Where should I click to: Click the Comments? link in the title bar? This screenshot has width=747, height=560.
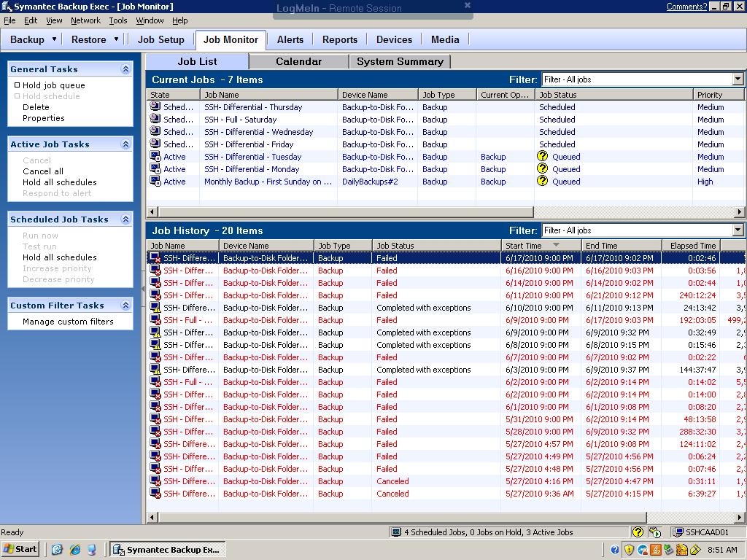pyautogui.click(x=686, y=6)
